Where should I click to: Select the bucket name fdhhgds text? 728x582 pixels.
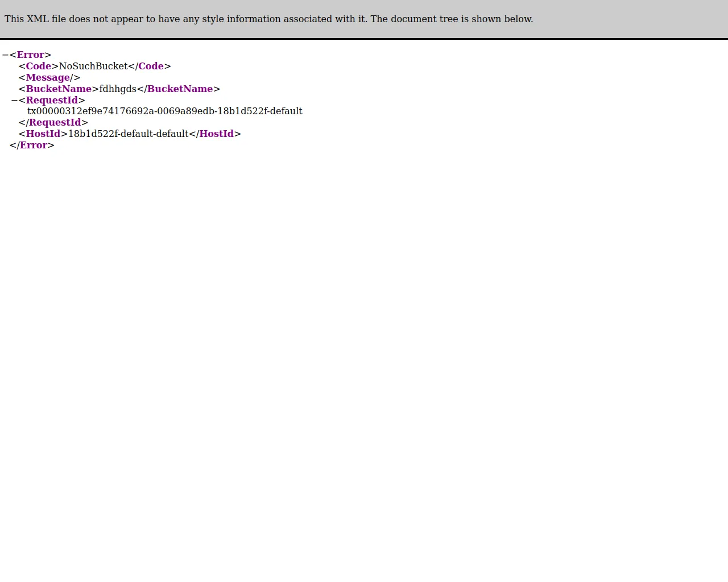[x=116, y=89]
